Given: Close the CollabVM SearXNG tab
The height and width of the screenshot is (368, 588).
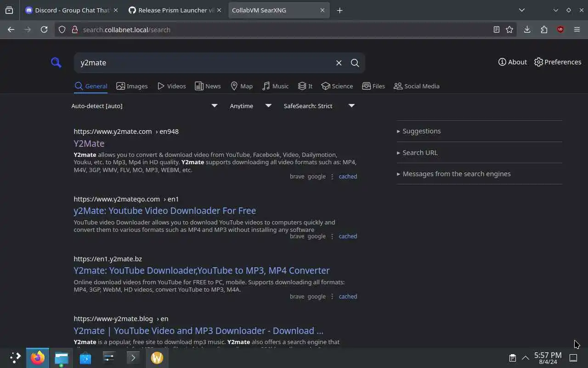Looking at the screenshot, I should tap(322, 10).
